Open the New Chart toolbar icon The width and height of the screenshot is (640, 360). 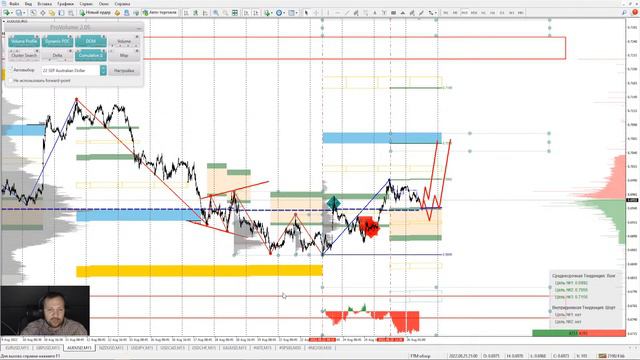[7, 13]
